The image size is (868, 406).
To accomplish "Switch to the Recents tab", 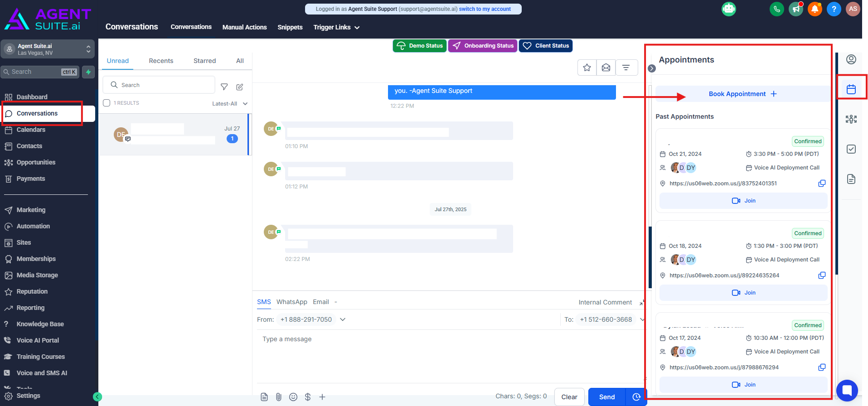I will (161, 61).
